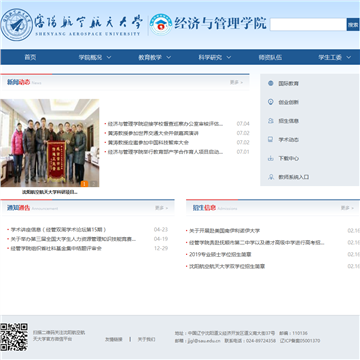Click the location pin icon beside 创业创新

pyautogui.click(x=271, y=102)
